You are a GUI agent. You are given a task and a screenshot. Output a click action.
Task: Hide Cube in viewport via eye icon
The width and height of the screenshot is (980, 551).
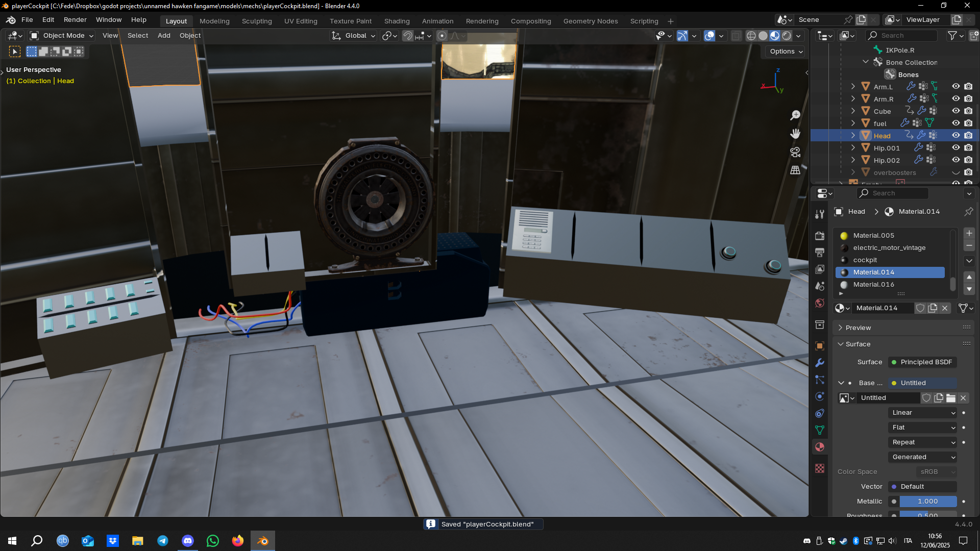[956, 111]
